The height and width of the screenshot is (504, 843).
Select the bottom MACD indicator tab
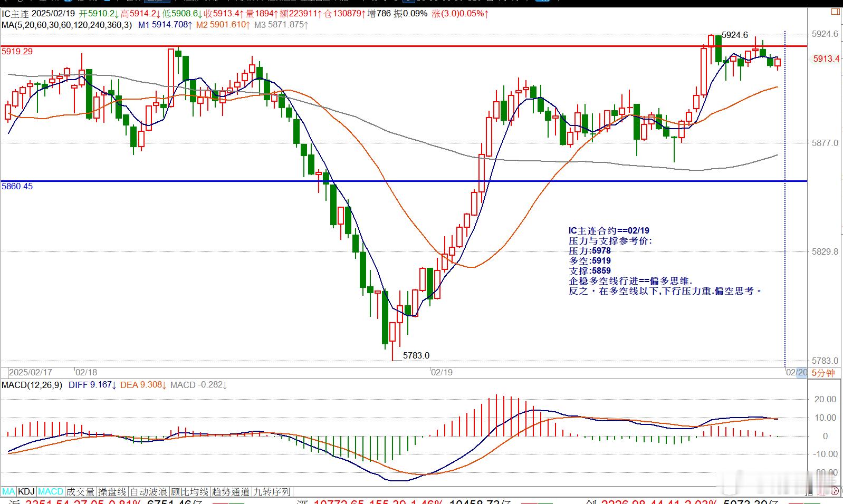pyautogui.click(x=51, y=491)
